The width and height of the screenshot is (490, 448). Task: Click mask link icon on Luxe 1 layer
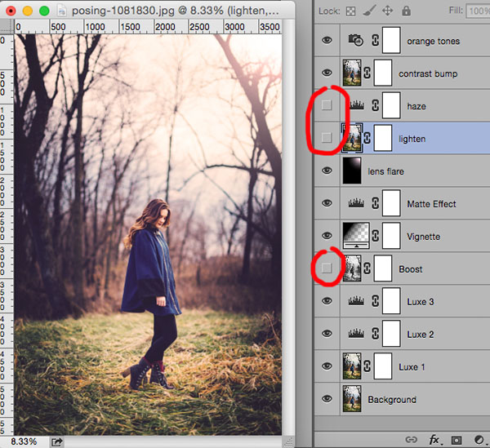click(x=367, y=366)
